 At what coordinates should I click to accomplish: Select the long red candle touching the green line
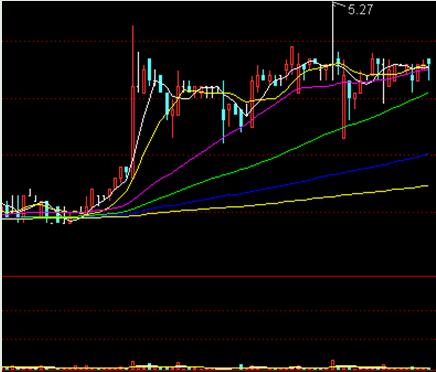click(x=344, y=107)
